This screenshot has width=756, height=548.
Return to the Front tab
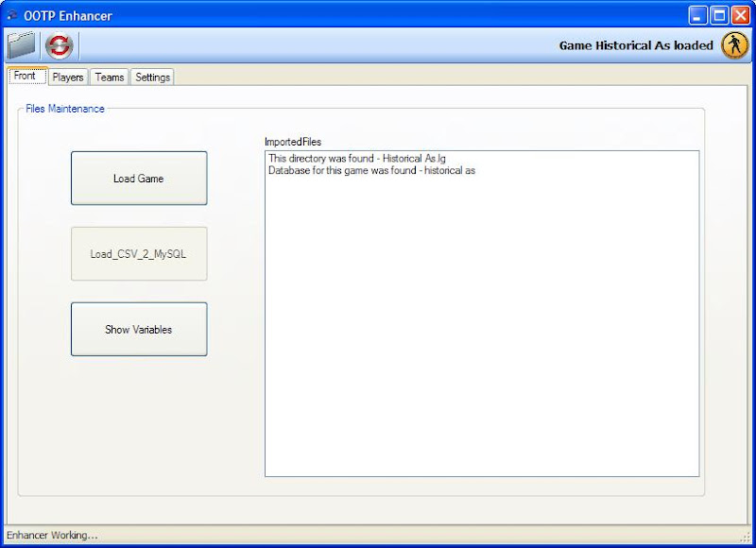[x=26, y=76]
